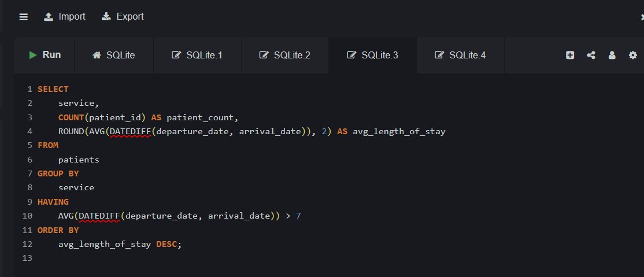Switch to the SQLite.3 tab
Screen dimensions: 644x277
[372, 55]
